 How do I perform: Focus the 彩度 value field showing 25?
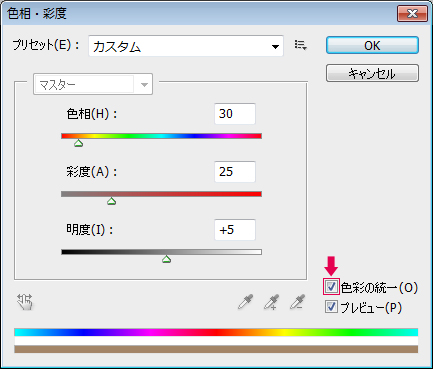pos(235,172)
